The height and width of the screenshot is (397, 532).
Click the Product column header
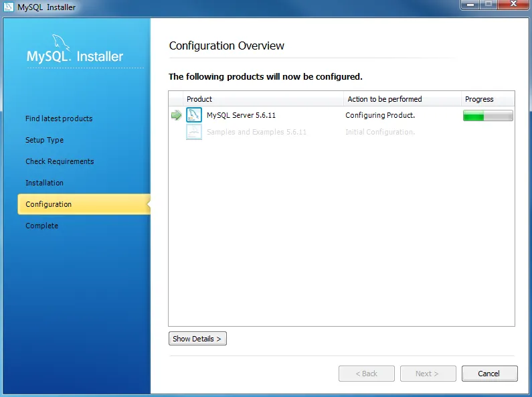(x=263, y=99)
